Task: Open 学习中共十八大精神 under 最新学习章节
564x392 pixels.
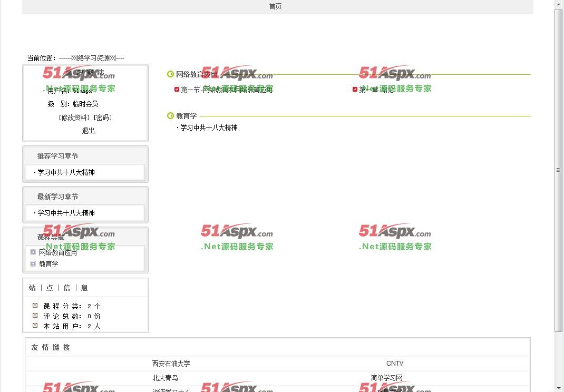Action: pyautogui.click(x=66, y=213)
